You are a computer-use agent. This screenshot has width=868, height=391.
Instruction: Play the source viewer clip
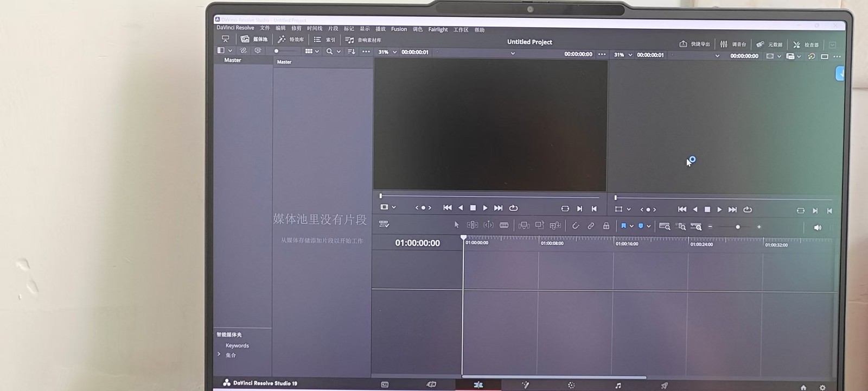(x=485, y=208)
